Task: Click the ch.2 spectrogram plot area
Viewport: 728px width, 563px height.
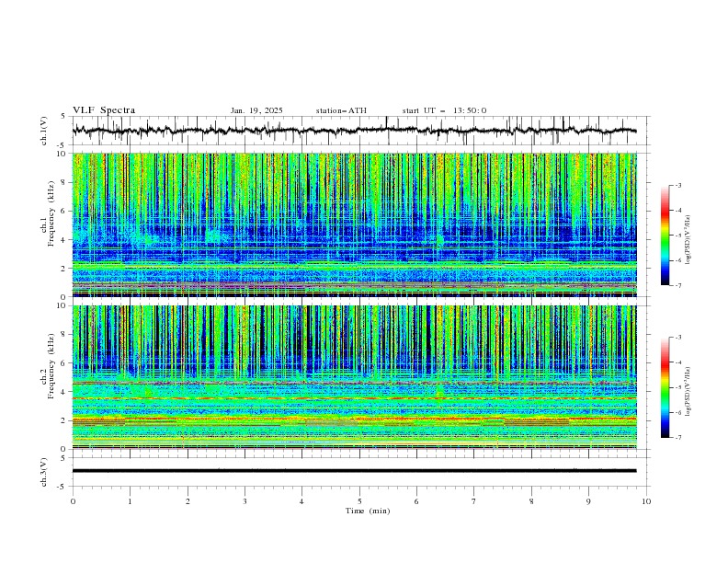Action: pyautogui.click(x=355, y=377)
